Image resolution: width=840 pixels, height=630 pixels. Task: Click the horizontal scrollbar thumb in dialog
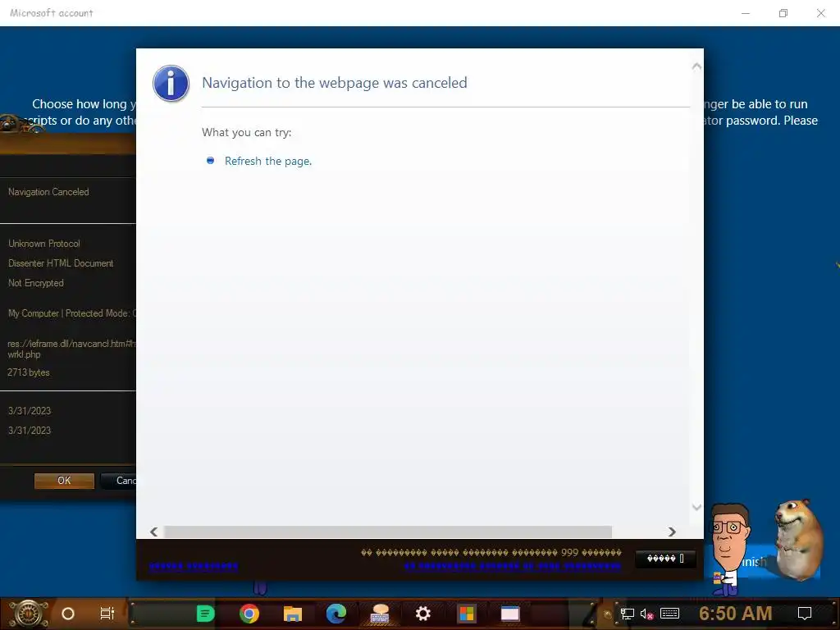tap(388, 532)
